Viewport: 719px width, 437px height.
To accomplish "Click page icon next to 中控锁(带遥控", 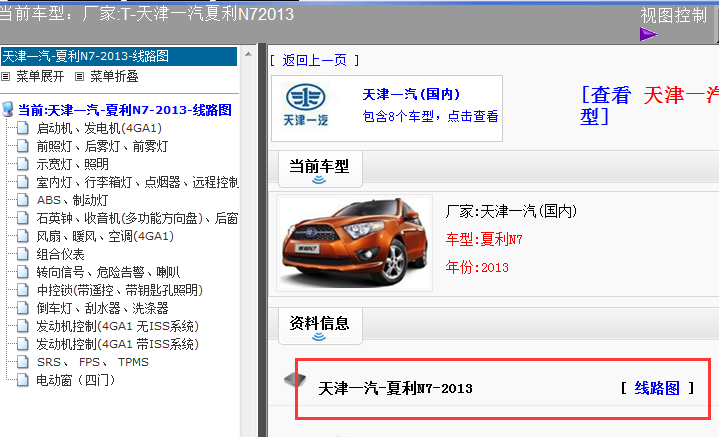I will (x=22, y=290).
